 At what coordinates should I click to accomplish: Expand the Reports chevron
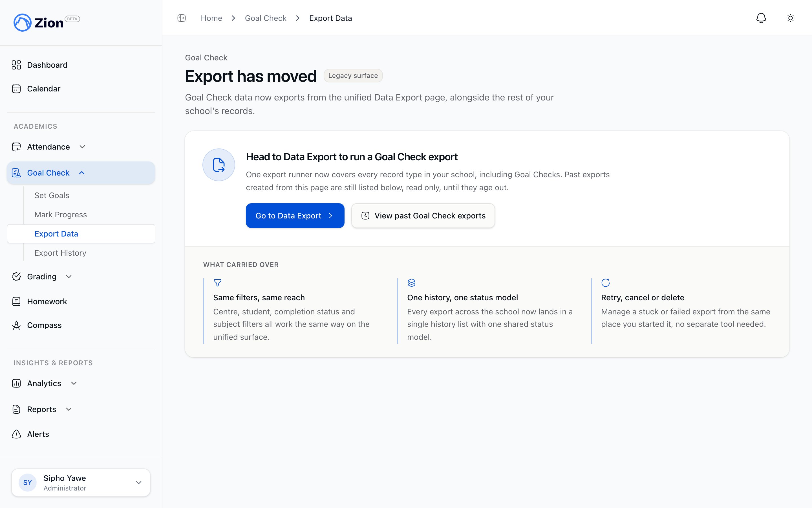(69, 409)
